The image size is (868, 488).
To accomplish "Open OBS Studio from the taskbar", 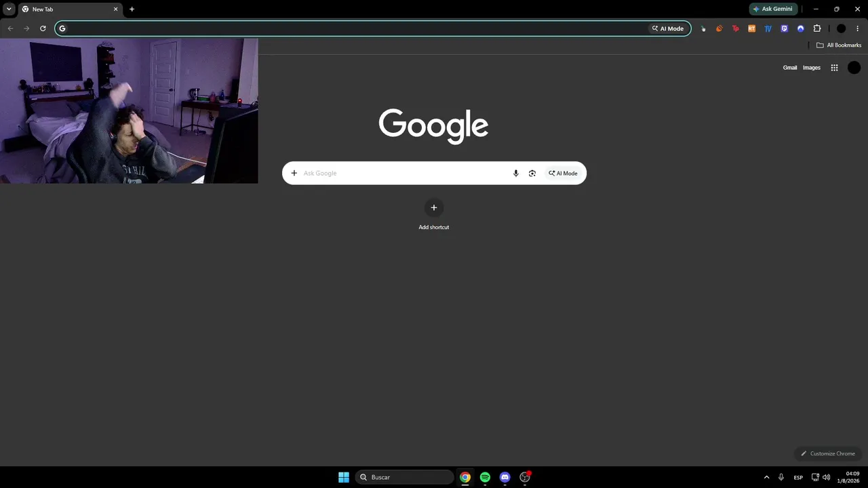I will point(525,477).
